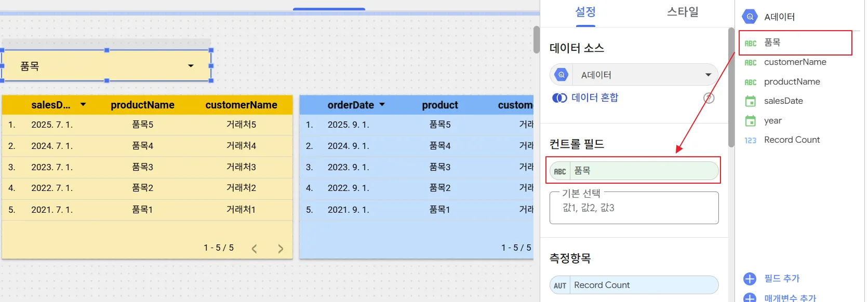
Task: Click the 123 icon beside Record Count
Action: coord(750,140)
